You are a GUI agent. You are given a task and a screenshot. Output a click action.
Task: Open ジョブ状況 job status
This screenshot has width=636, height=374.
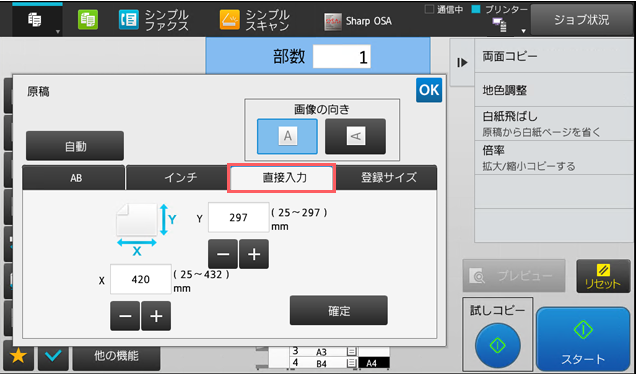pyautogui.click(x=581, y=20)
